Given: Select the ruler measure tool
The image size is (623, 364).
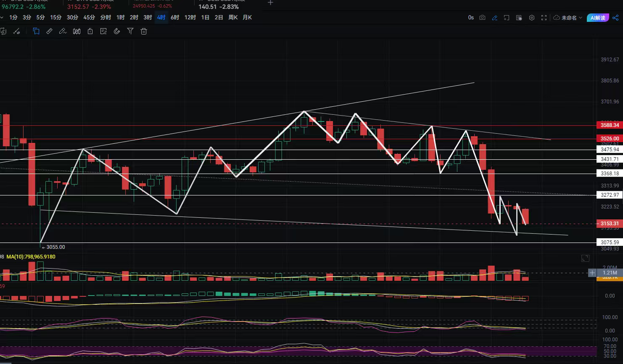Looking at the screenshot, I should pos(49,31).
